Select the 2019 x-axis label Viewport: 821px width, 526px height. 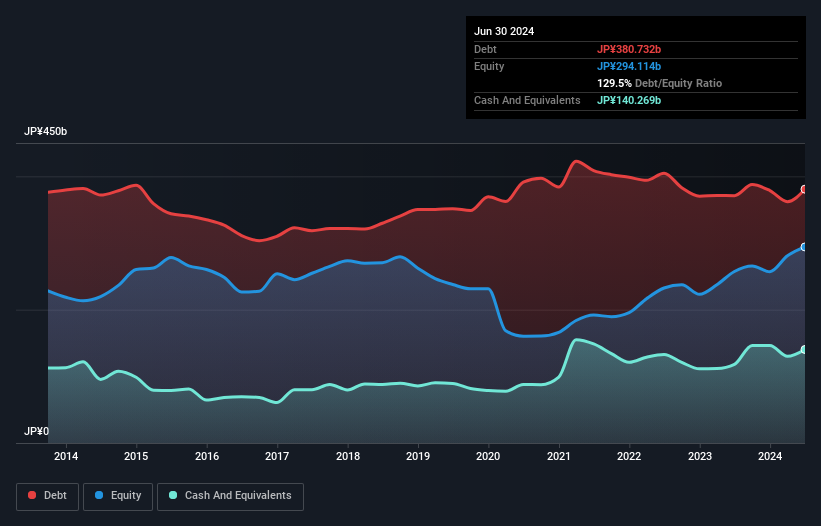point(418,456)
